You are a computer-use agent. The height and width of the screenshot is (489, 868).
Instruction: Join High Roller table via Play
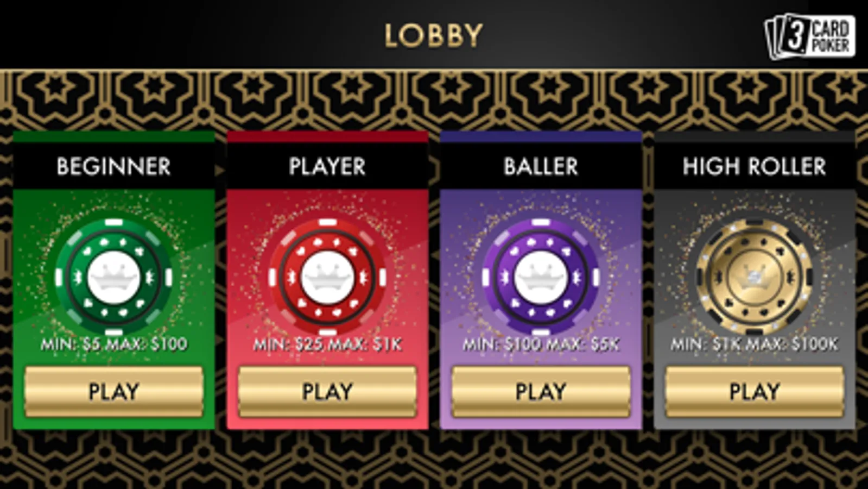(x=755, y=392)
